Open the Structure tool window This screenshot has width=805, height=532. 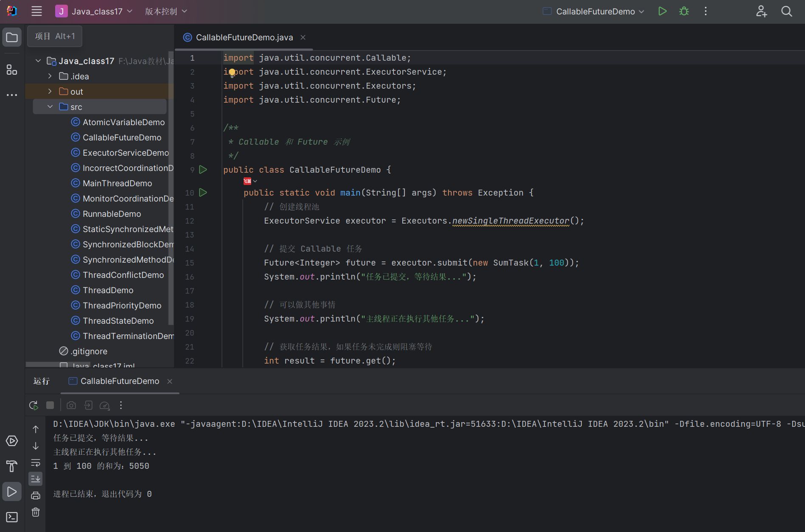pyautogui.click(x=12, y=70)
